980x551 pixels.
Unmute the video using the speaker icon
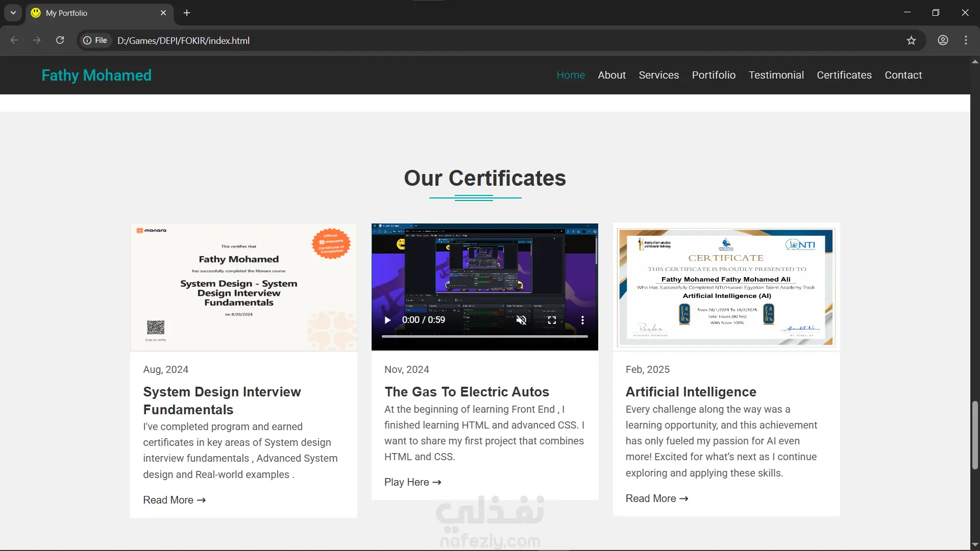pyautogui.click(x=521, y=320)
